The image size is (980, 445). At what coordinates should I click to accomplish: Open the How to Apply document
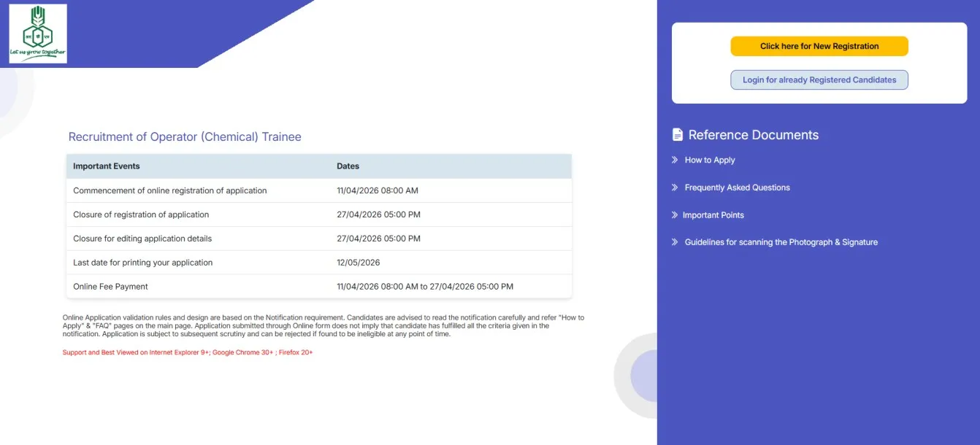click(x=709, y=160)
